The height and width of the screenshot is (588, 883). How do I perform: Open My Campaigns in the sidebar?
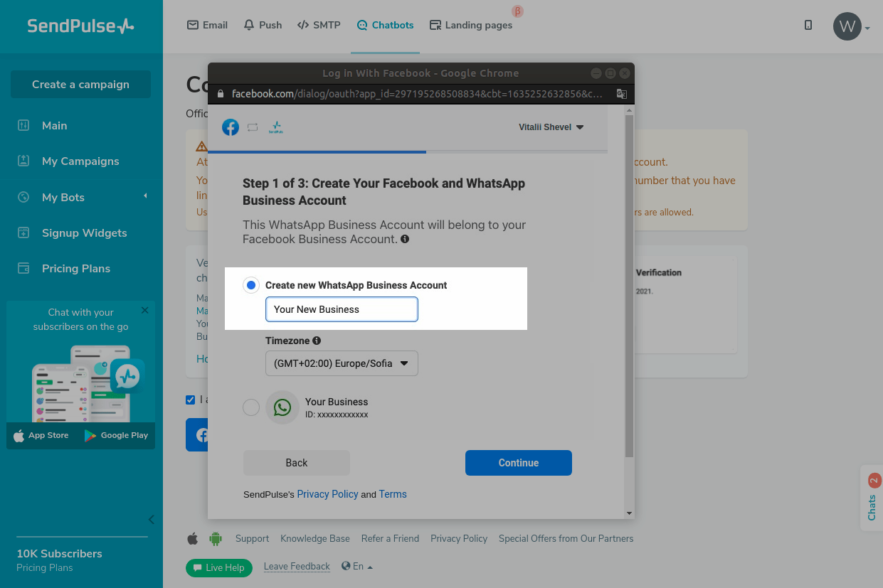pos(80,161)
